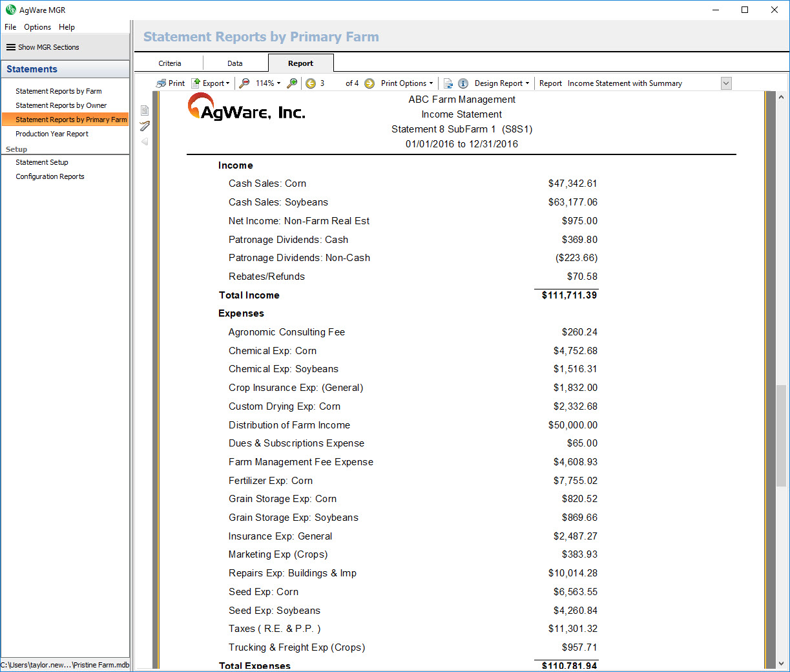Image resolution: width=790 pixels, height=672 pixels.
Task: Click the paperclip attachments icon
Action: pyautogui.click(x=145, y=126)
